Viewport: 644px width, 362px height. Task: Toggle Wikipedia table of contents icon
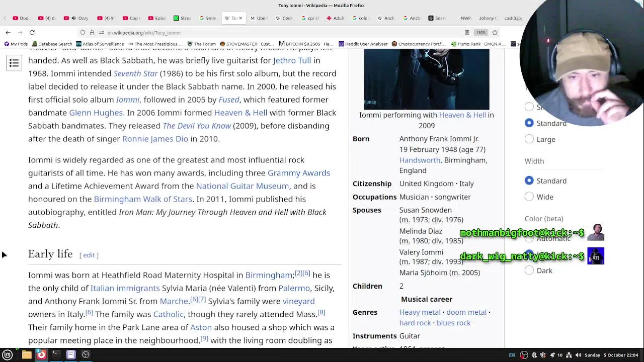click(x=14, y=63)
